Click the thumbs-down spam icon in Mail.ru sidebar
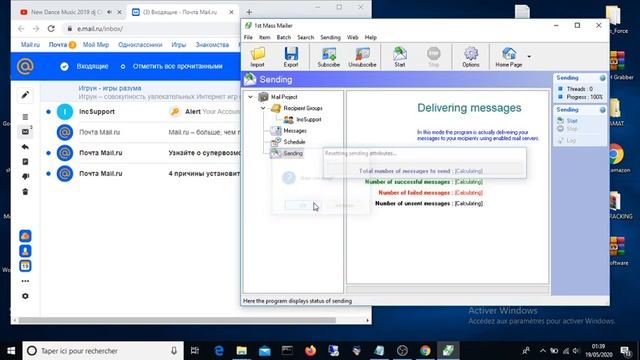This screenshot has width=640, height=360. (x=25, y=176)
